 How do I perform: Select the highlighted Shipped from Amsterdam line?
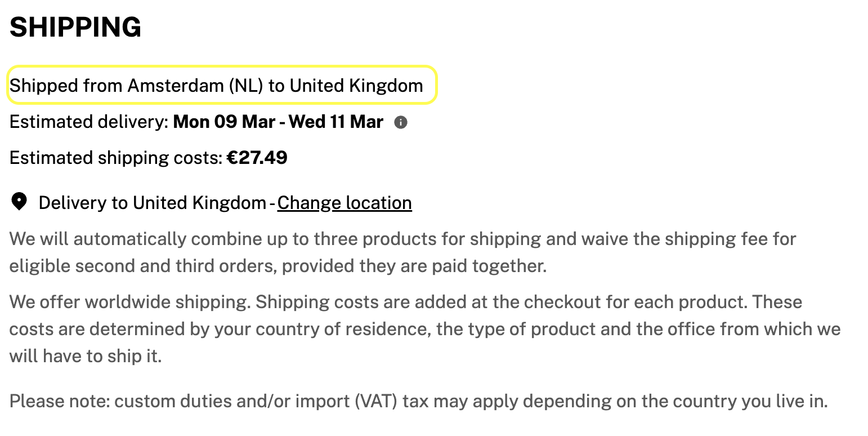tap(222, 85)
